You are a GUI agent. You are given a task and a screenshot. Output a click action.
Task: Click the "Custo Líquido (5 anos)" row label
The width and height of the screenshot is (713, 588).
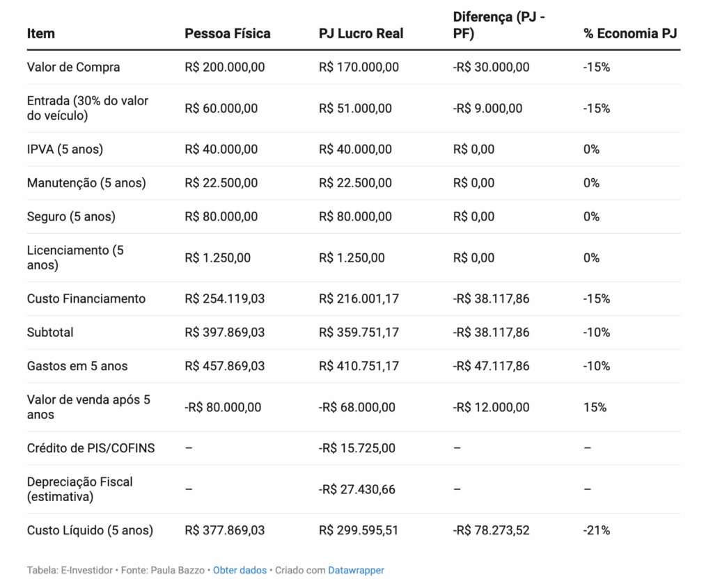point(90,530)
